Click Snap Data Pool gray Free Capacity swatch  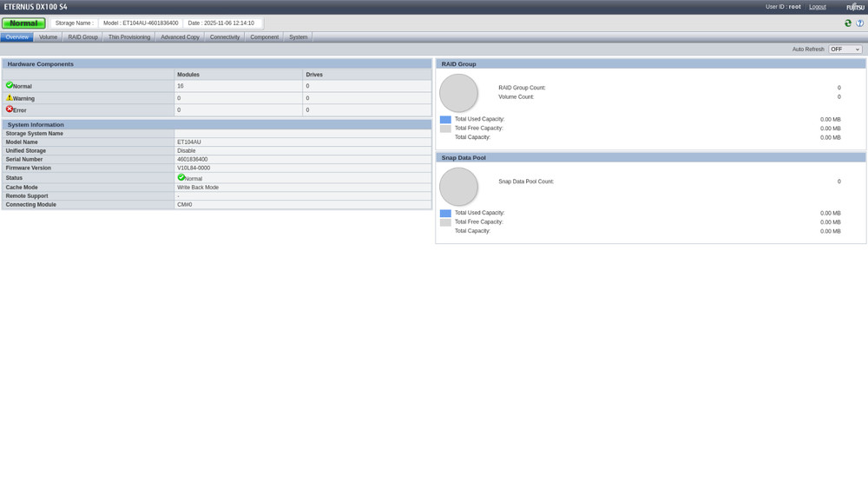coord(445,222)
